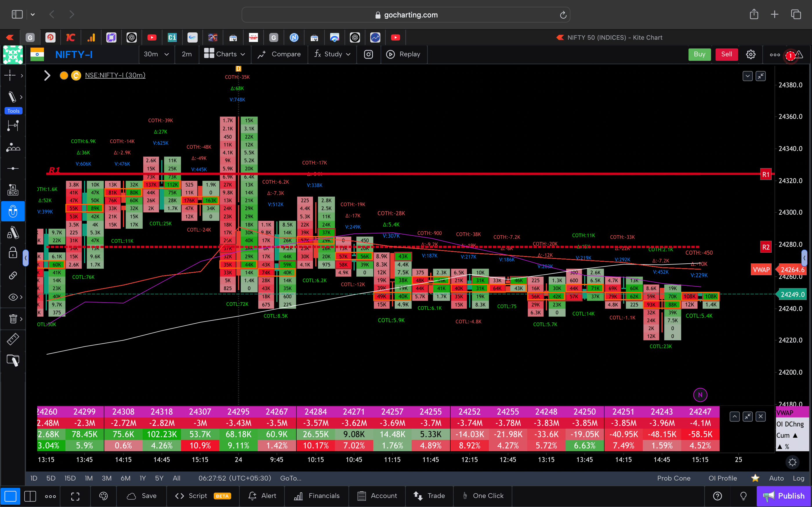
Task: Open the 30m timeframe dropdown
Action: (x=156, y=54)
